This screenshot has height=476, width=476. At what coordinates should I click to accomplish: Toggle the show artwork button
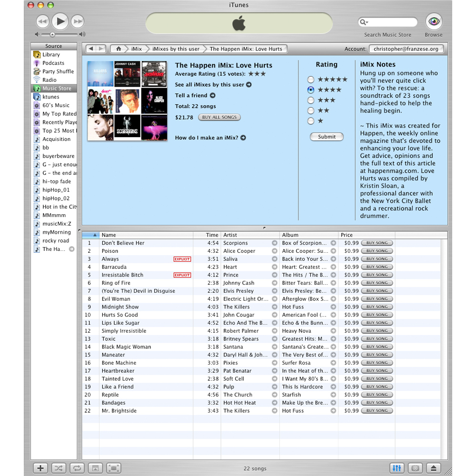click(95, 468)
